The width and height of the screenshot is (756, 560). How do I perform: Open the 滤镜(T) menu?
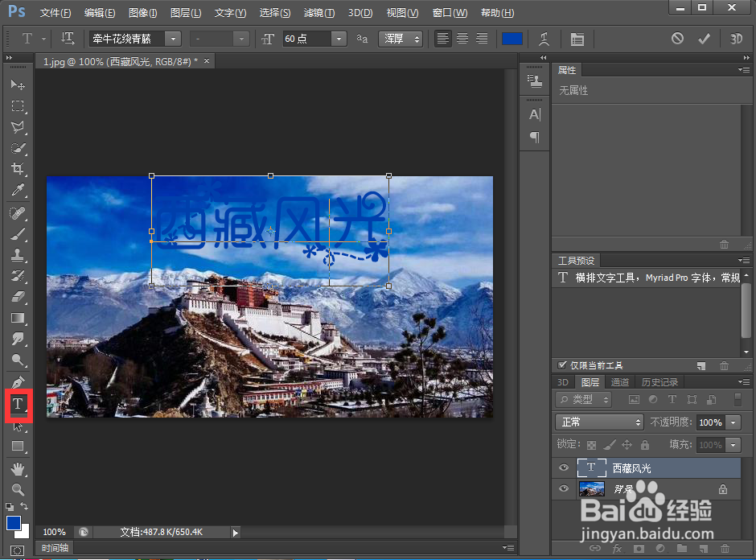point(319,13)
